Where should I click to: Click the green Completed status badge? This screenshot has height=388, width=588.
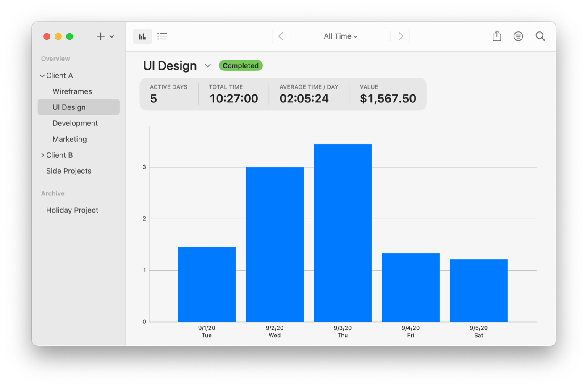pos(241,66)
